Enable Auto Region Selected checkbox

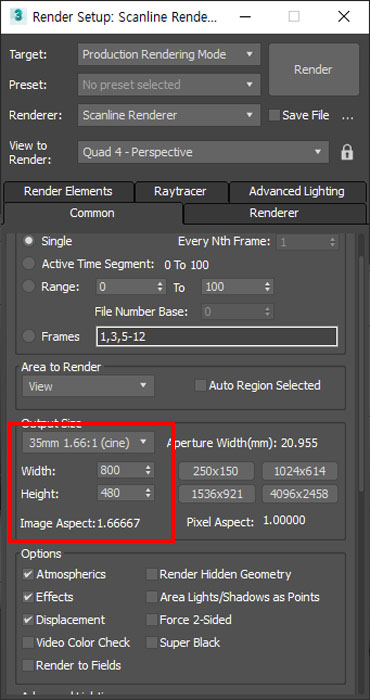pyautogui.click(x=200, y=385)
